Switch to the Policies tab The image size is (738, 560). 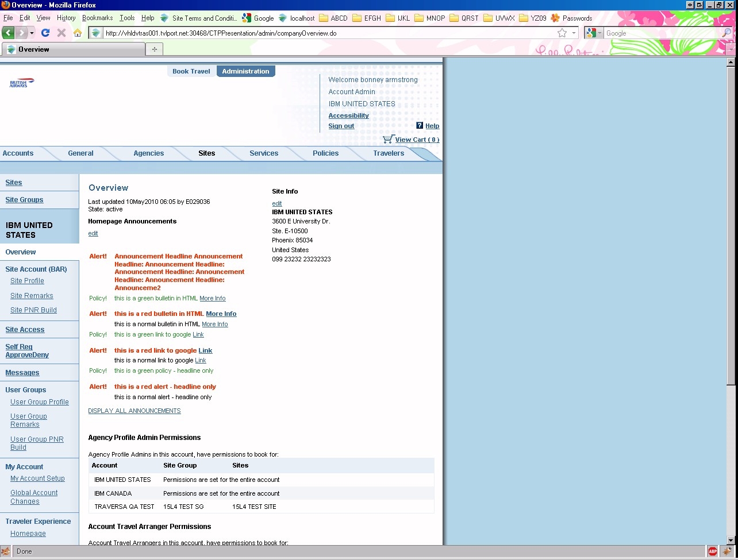(x=325, y=153)
